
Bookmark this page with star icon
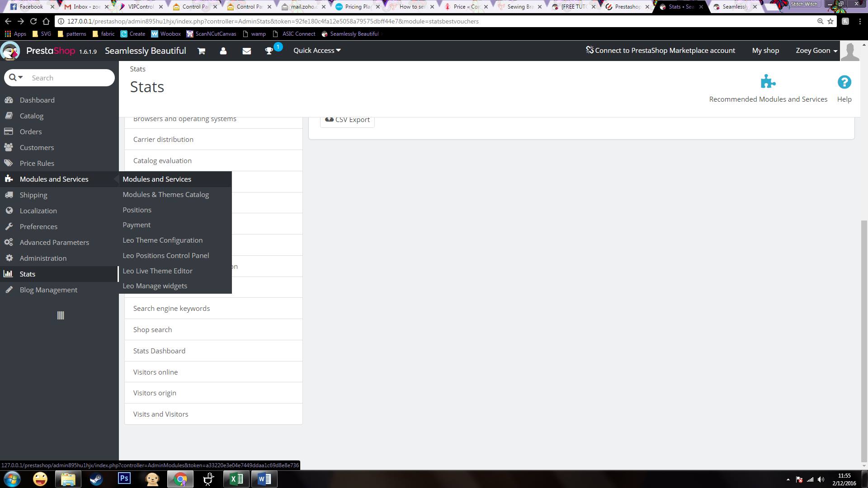pos(830,21)
